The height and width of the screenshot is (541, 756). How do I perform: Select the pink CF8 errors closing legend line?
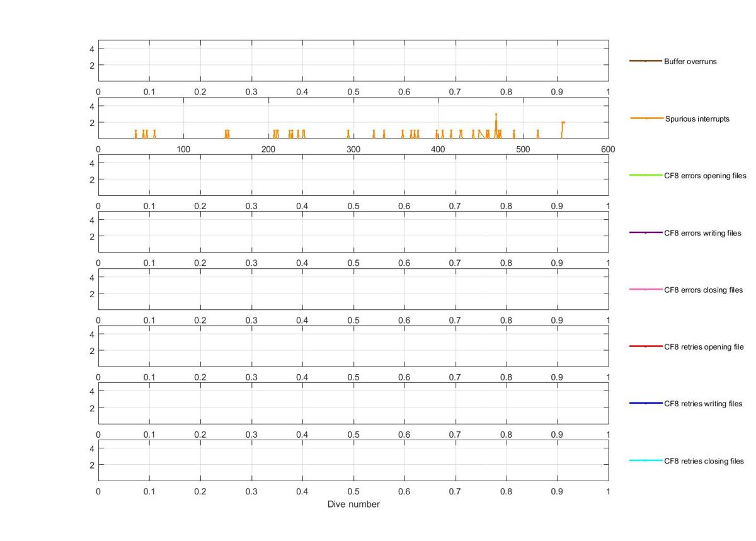646,289
